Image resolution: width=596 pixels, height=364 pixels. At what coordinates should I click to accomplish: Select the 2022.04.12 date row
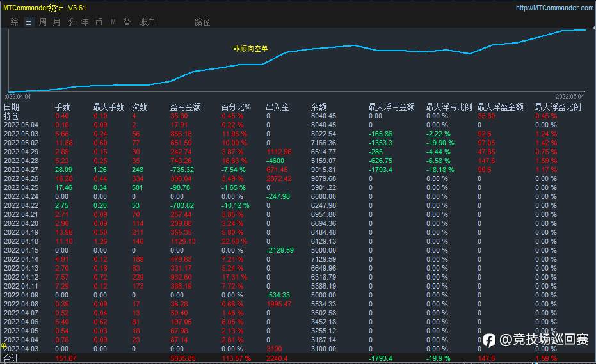point(21,277)
